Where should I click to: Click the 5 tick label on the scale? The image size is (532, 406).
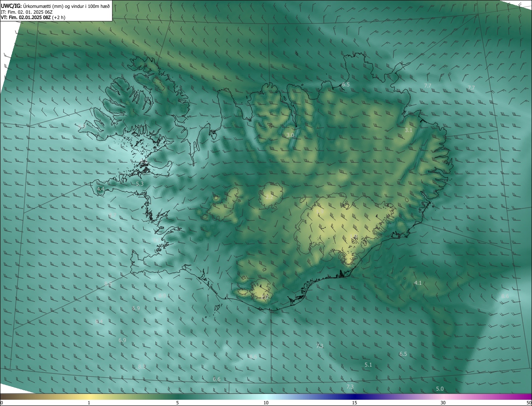pos(177,403)
